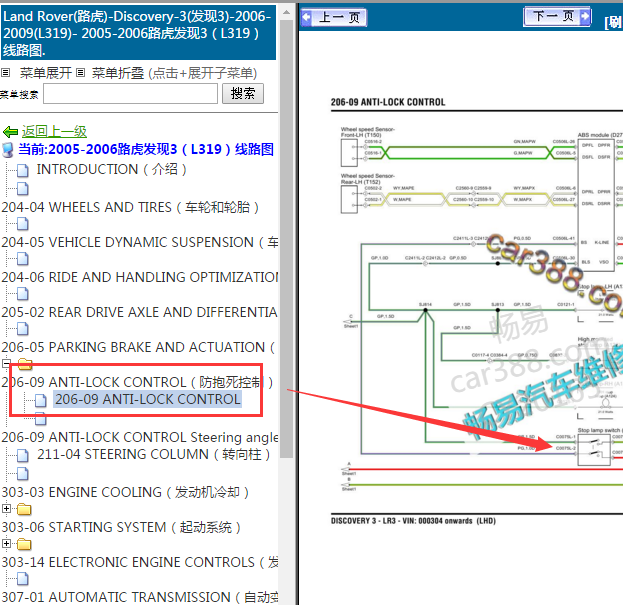Click page icon above 204-05 VEHICLE DYNAMIC SUSPENSION
The height and width of the screenshot is (605, 623).
click(x=23, y=224)
